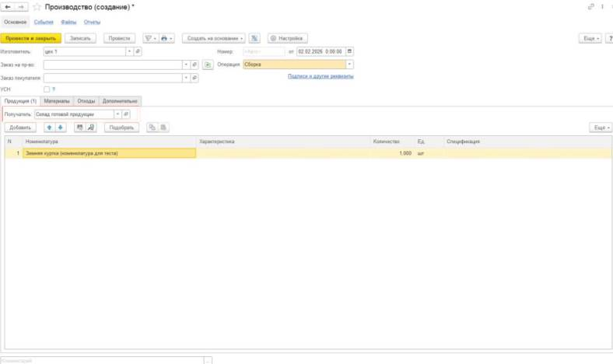Click the Добавить button
613x364 pixels.
coord(20,128)
